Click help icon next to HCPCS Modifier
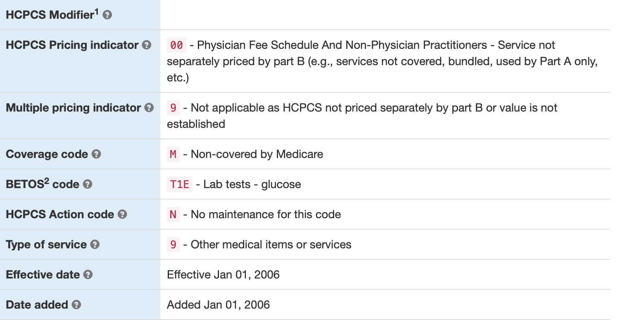 pos(107,15)
